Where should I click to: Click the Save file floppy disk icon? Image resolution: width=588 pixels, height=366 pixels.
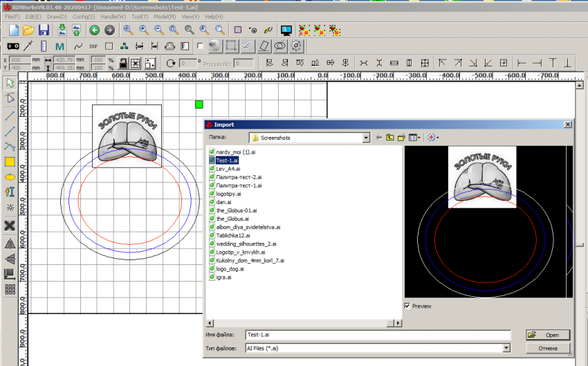point(44,30)
